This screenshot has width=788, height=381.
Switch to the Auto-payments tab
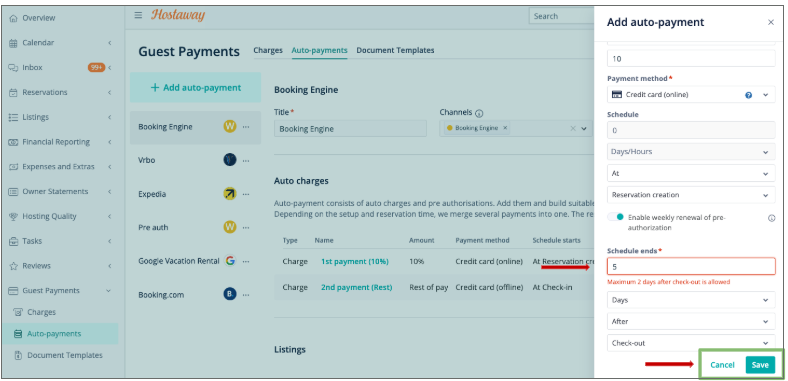[319, 50]
